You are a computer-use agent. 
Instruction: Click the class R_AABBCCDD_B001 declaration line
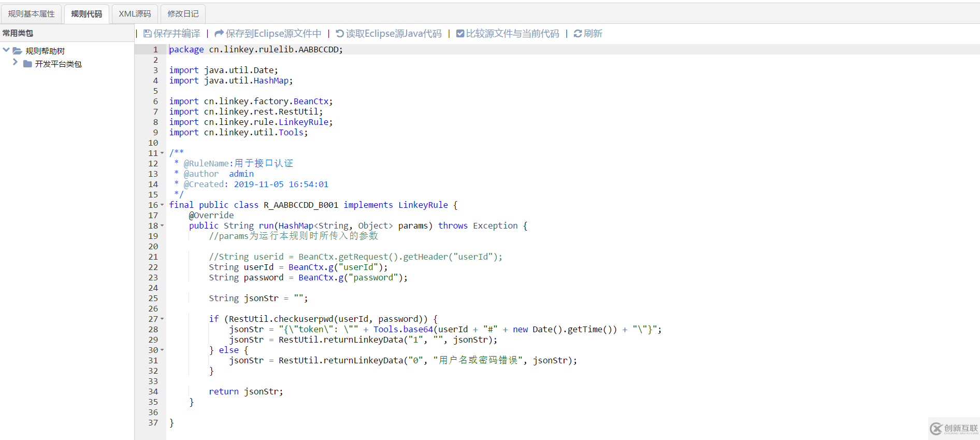313,205
